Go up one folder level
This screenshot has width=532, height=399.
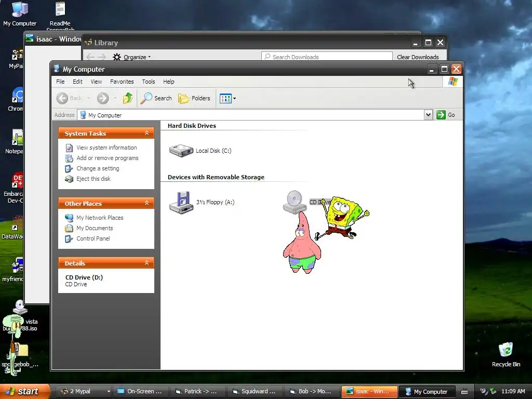pyautogui.click(x=128, y=98)
